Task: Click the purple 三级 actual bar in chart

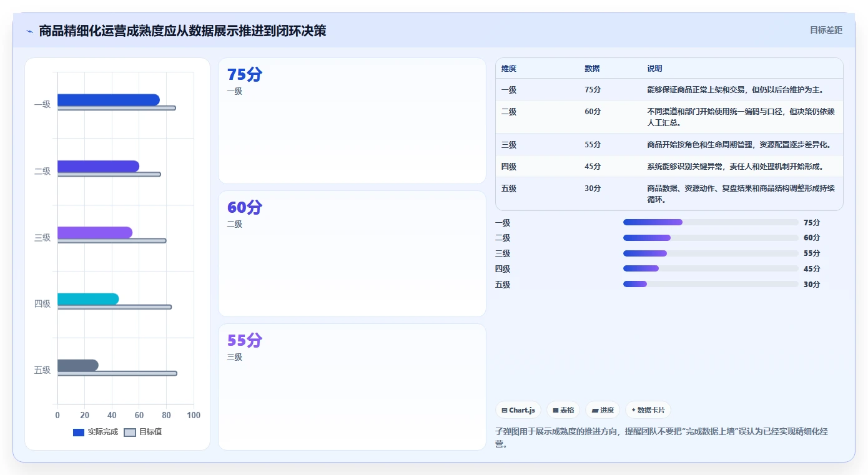Action: point(95,233)
